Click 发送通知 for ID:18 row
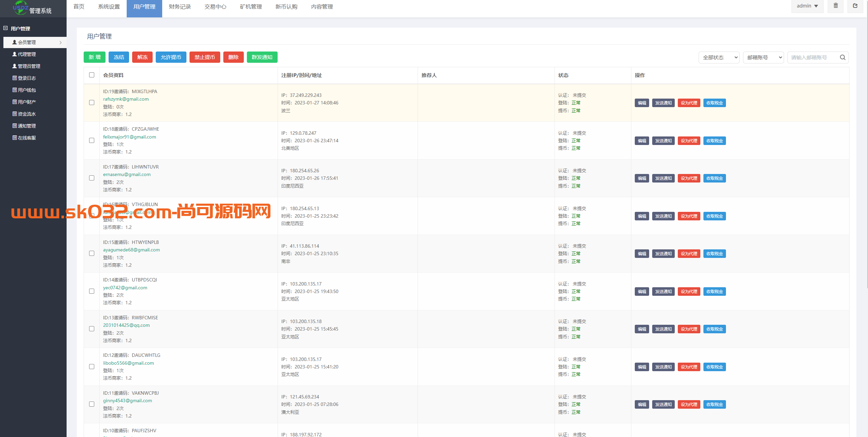 (x=663, y=141)
